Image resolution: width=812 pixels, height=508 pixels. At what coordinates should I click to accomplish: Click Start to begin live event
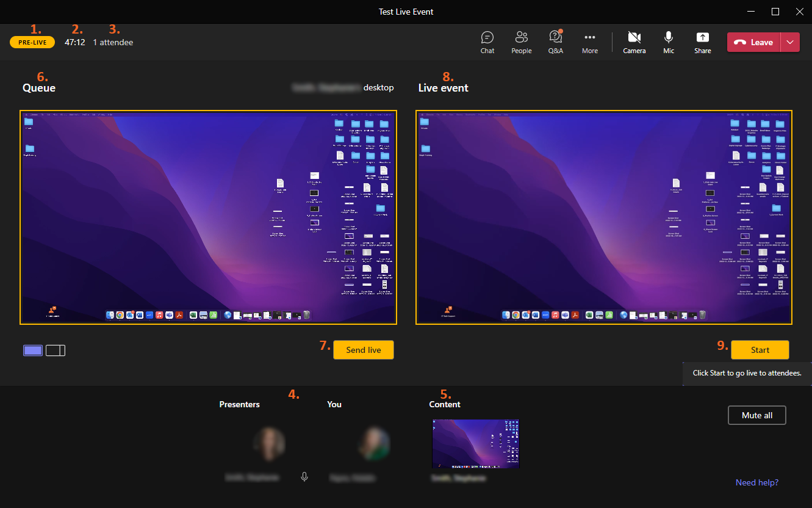760,350
